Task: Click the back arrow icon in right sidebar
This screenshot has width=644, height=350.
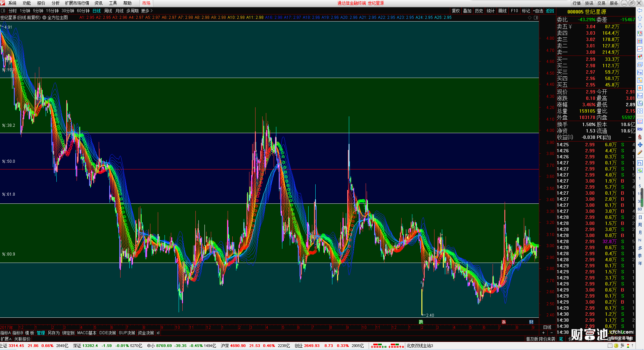Action: pos(640,10)
